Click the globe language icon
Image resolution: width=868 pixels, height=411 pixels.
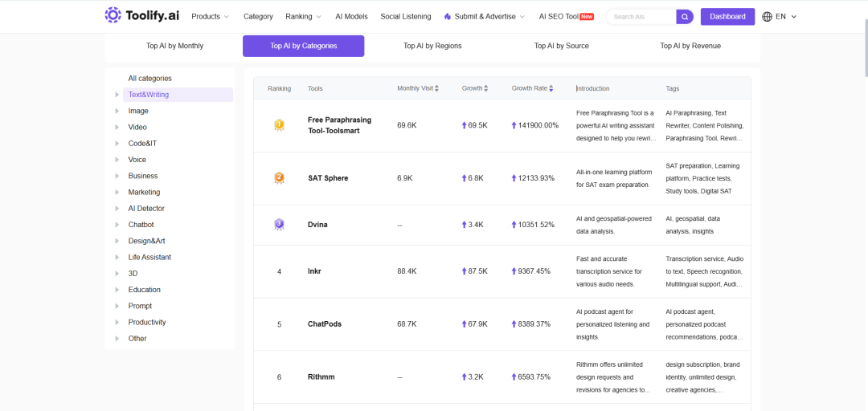coord(768,17)
